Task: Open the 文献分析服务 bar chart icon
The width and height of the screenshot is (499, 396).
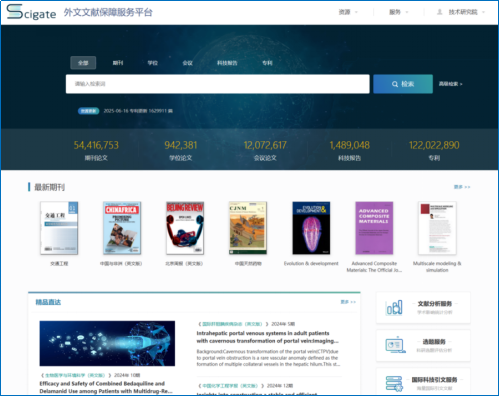Action: pos(394,307)
